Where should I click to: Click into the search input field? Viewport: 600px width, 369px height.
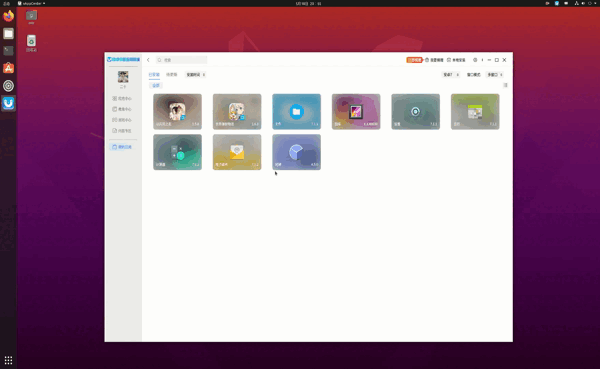tap(181, 60)
